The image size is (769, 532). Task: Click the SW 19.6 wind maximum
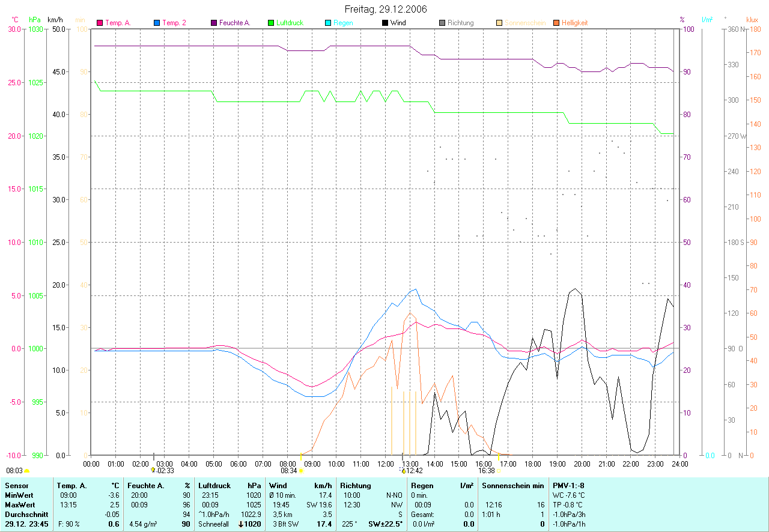click(x=320, y=505)
